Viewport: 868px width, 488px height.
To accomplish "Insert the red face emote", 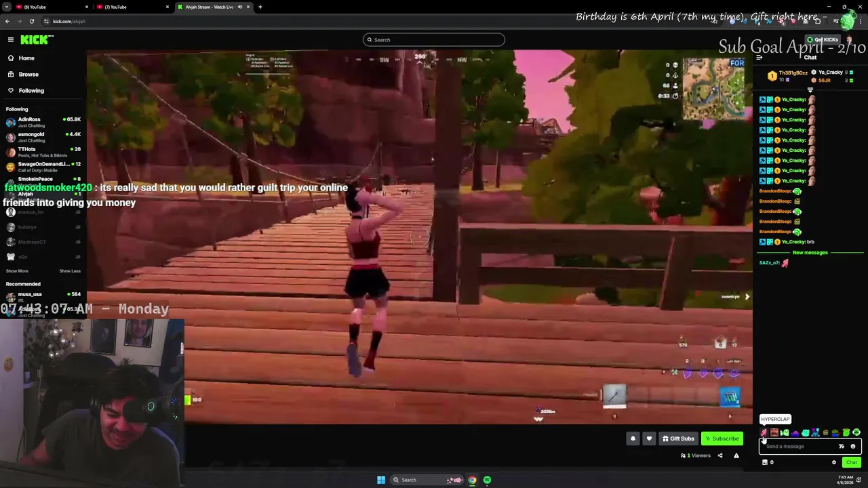I will [x=774, y=432].
